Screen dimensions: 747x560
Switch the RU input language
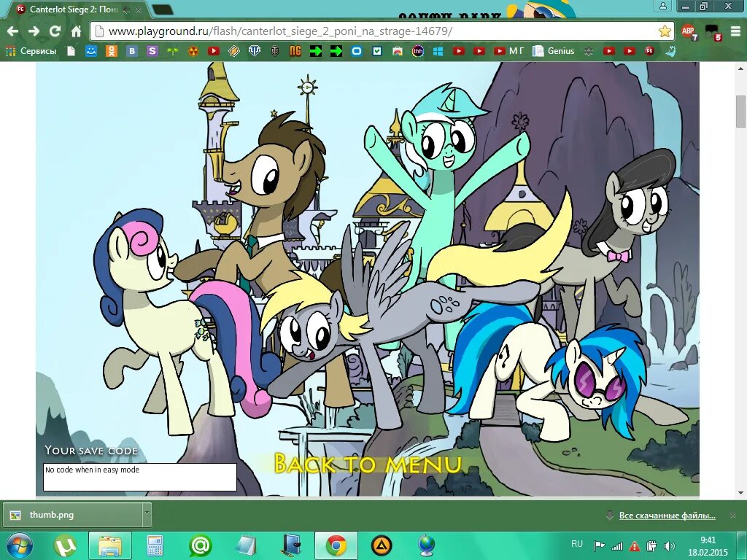coord(577,544)
